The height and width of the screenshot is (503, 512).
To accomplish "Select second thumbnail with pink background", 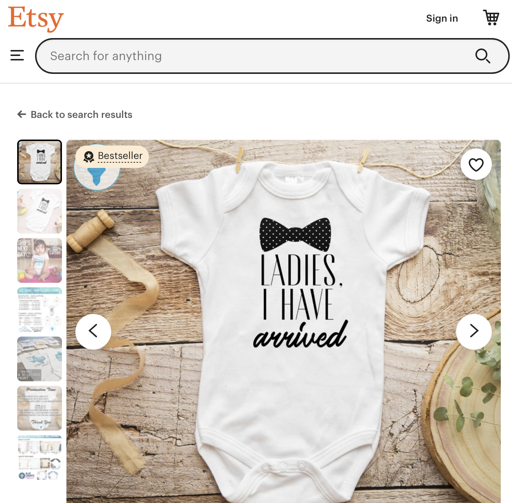I will pos(39,211).
